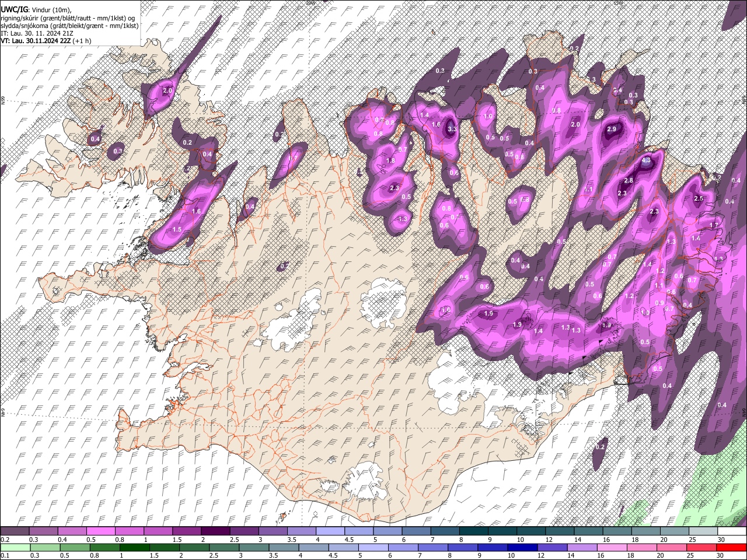Select the light violet 14–16 rain legend swatch

pos(581,547)
